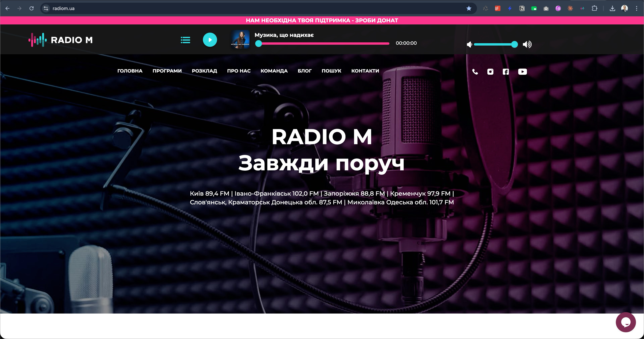644x339 pixels.
Task: Go back in browser history
Action: 8,9
